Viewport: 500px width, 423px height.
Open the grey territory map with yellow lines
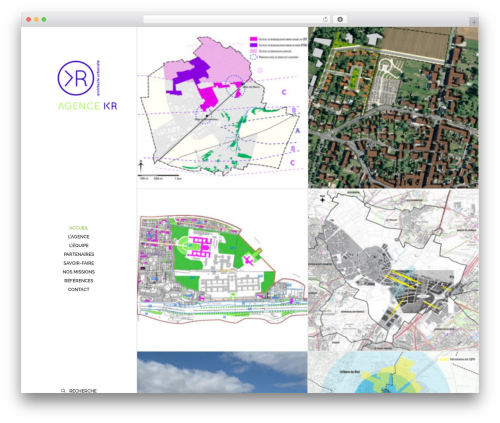tap(393, 270)
